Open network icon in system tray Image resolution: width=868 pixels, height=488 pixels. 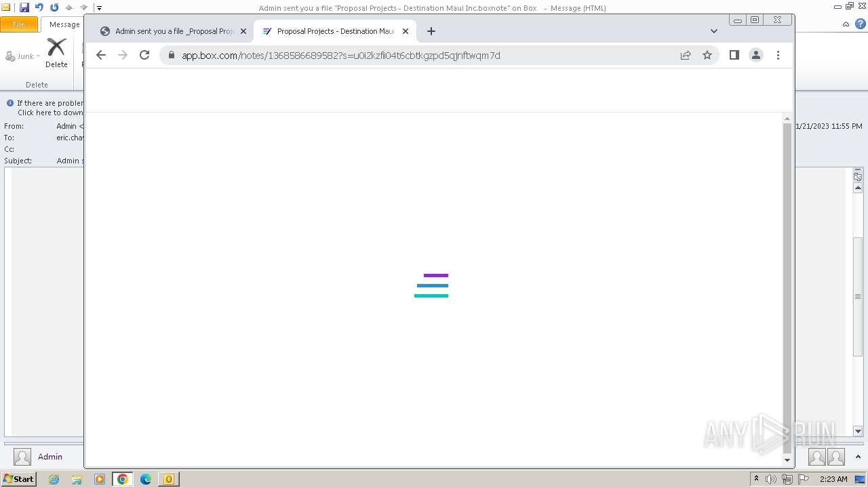pyautogui.click(x=787, y=479)
